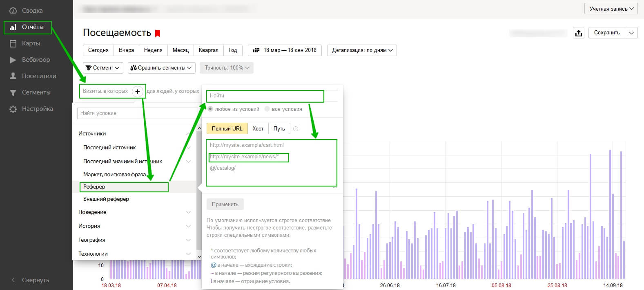This screenshot has height=290, width=644.
Task: Click the Найти search field in the popup
Action: [272, 96]
